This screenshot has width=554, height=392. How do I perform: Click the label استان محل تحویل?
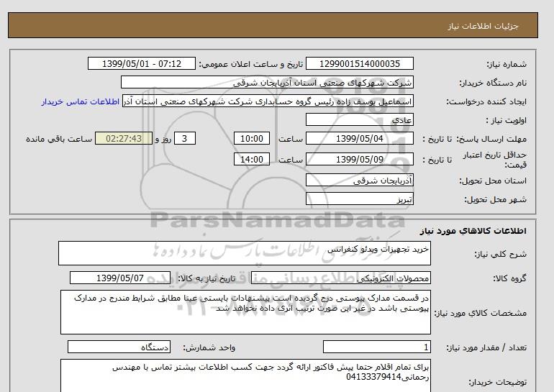coord(493,181)
